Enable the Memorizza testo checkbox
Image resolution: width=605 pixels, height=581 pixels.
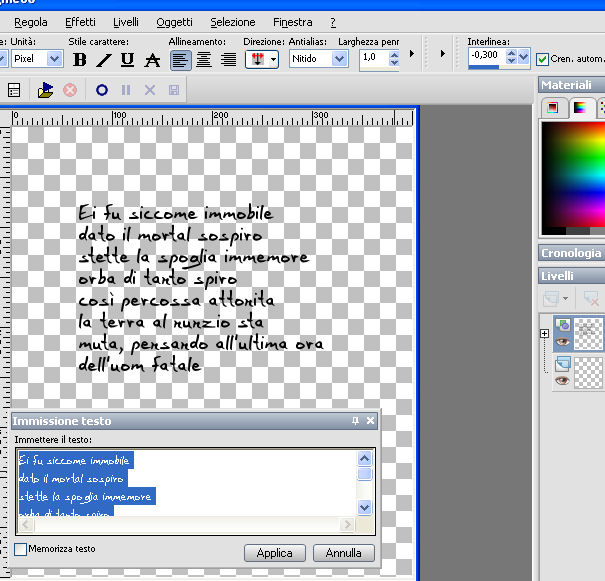coord(21,549)
